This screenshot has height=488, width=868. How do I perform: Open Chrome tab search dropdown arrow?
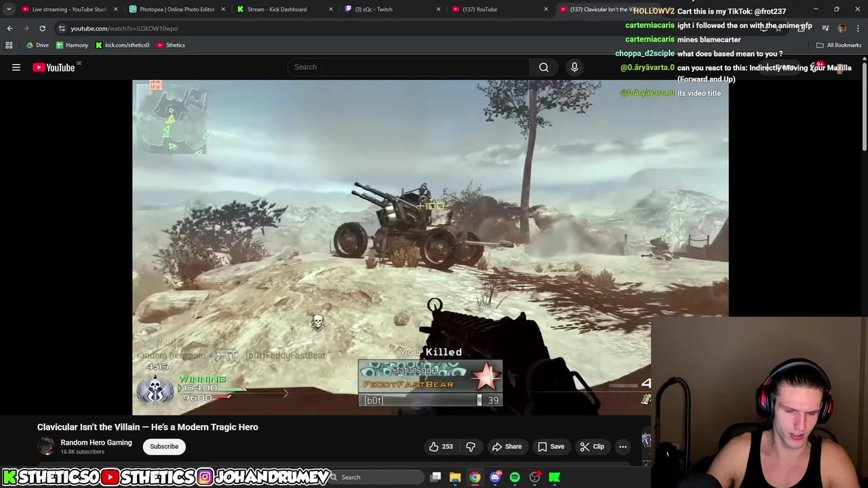pos(9,9)
